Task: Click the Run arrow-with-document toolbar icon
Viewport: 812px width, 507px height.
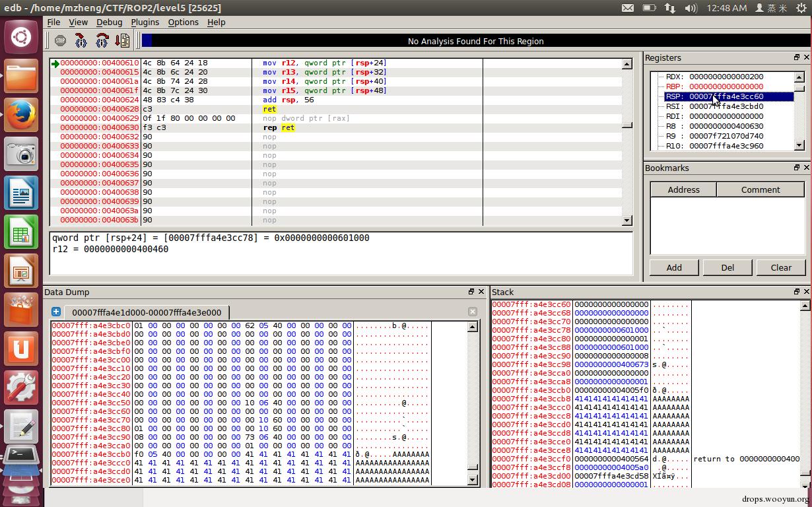Action: [x=122, y=41]
